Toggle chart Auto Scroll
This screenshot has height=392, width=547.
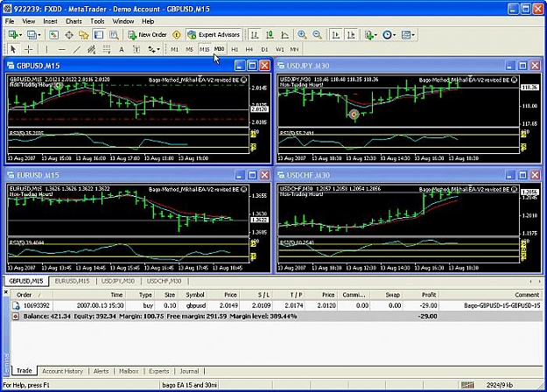(x=336, y=35)
